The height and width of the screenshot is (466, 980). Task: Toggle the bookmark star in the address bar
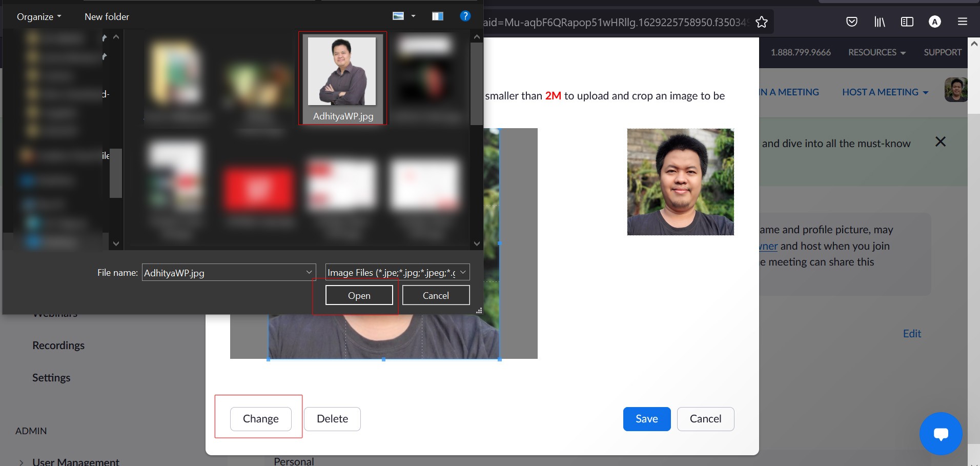[762, 22]
